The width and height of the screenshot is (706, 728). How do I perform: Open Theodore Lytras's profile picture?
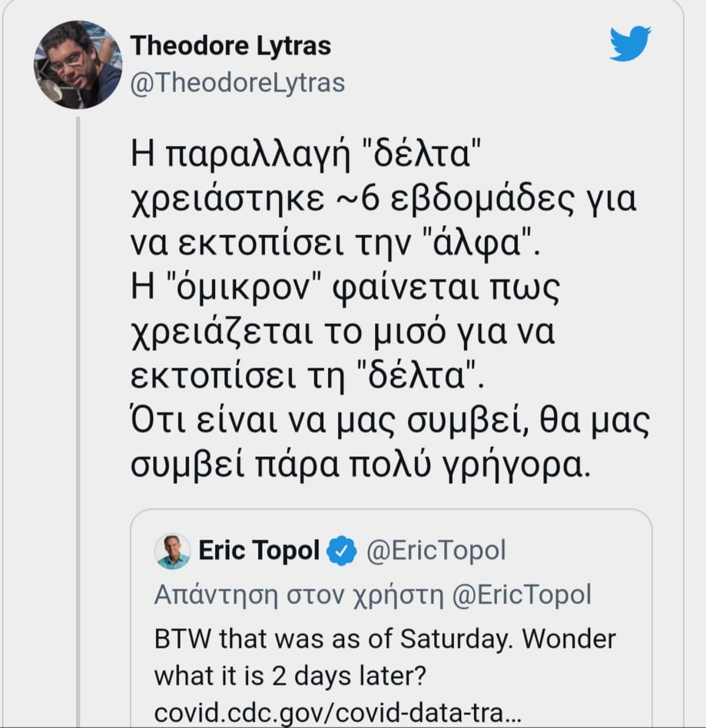point(78,65)
